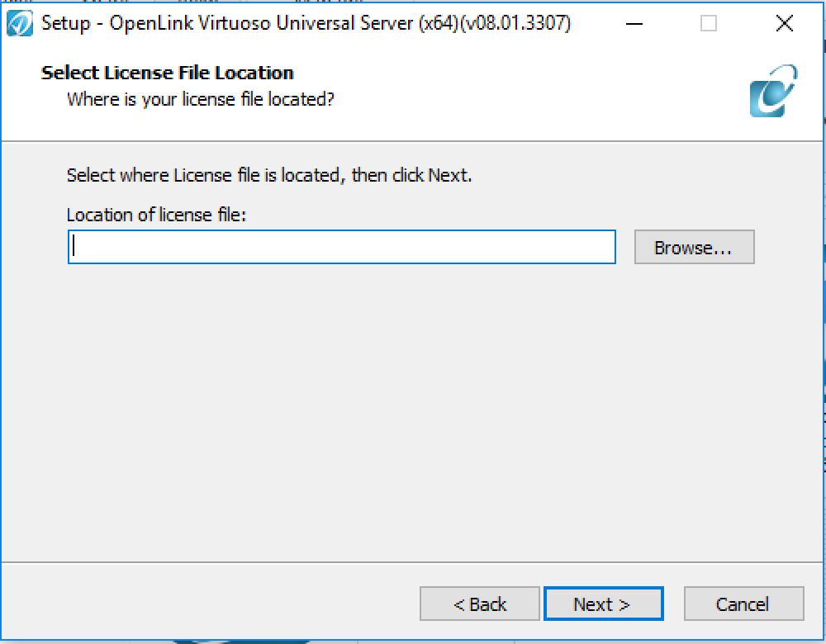
Task: Click the Setup installer icon in title bar
Action: (20, 24)
